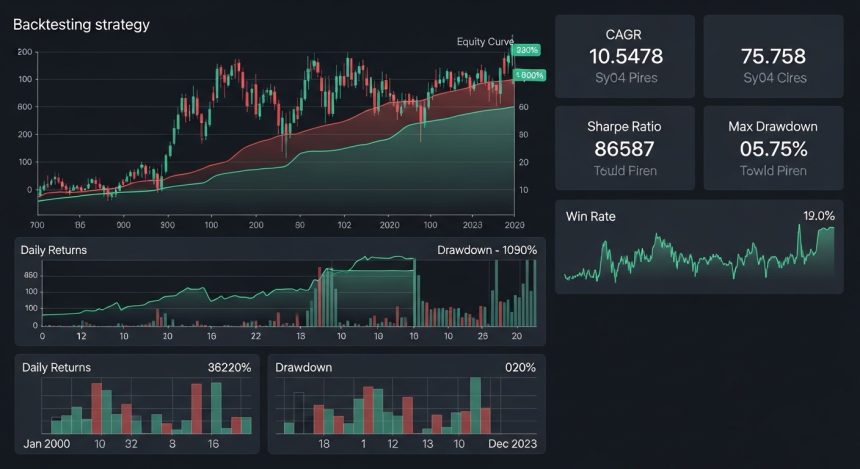Click the 600 y-axis label
Viewport: 860px width, 469px height.
click(25, 107)
